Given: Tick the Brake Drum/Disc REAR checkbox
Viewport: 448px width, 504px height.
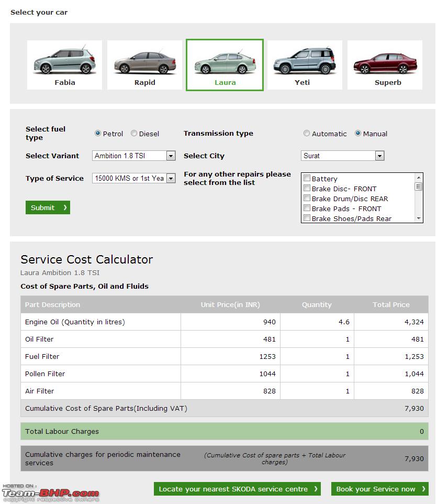Looking at the screenshot, I should pos(307,198).
